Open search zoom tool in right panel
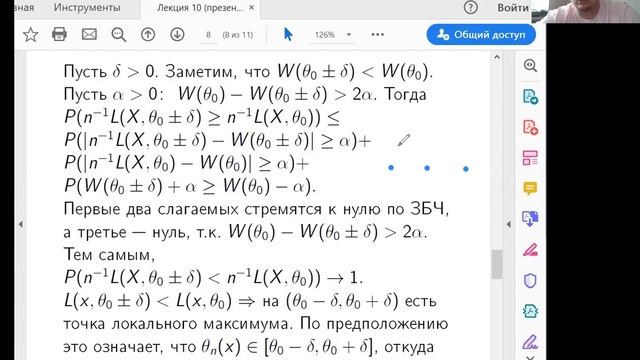The image size is (640, 360). [530, 65]
